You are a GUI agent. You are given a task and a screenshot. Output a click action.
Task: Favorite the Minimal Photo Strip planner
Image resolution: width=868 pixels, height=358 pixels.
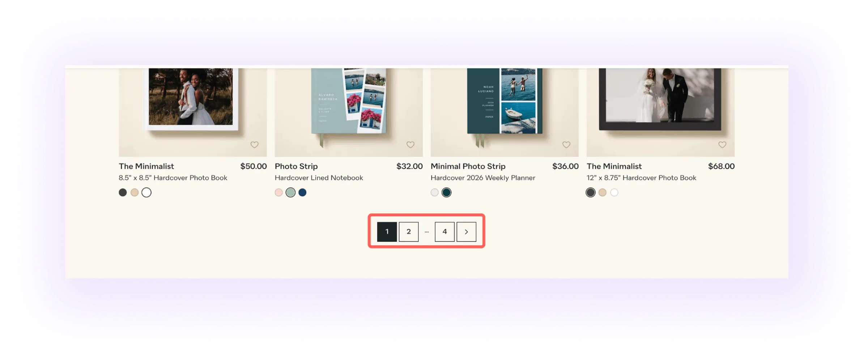[566, 145]
